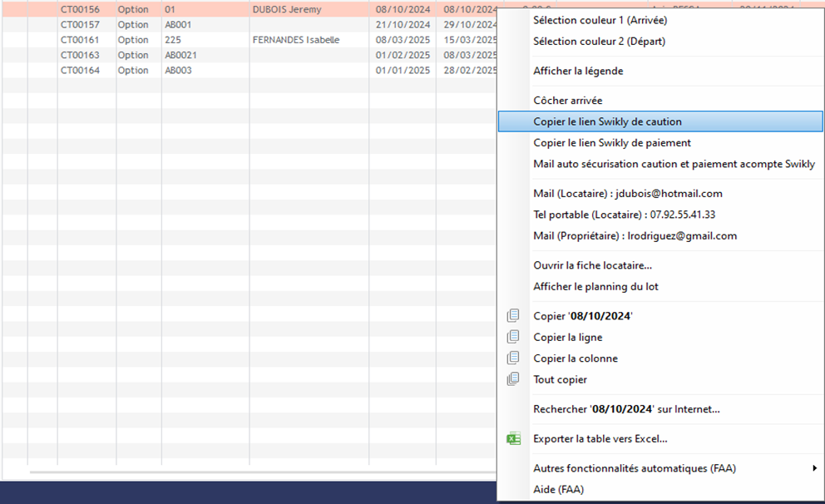Click lot cell AB003
The height and width of the screenshot is (504, 825).
click(178, 71)
